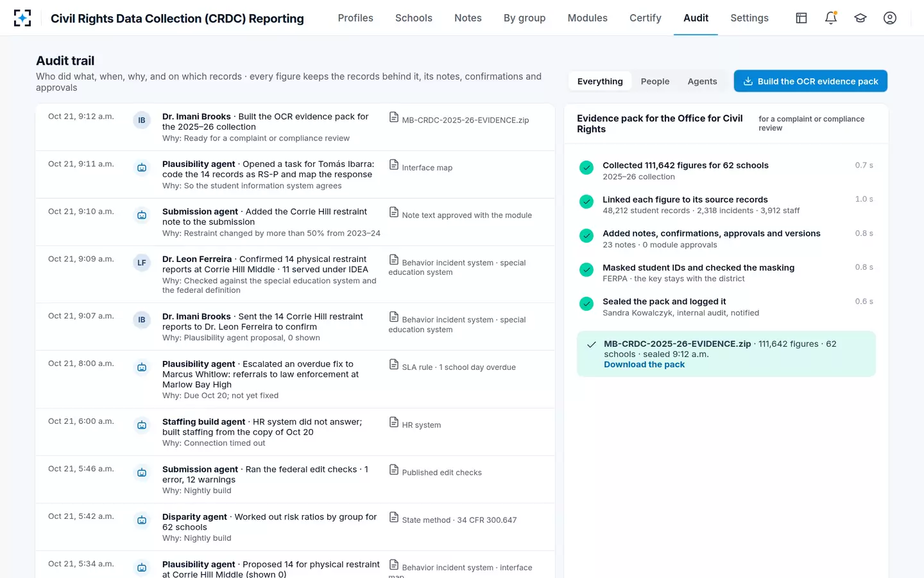The image size is (924, 578).
Task: Click document icon beside Interface map
Action: pos(394,164)
